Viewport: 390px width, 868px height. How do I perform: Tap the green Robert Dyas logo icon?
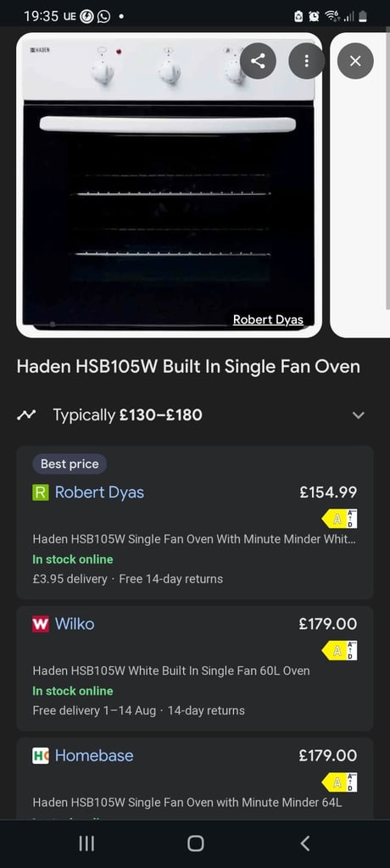click(41, 492)
